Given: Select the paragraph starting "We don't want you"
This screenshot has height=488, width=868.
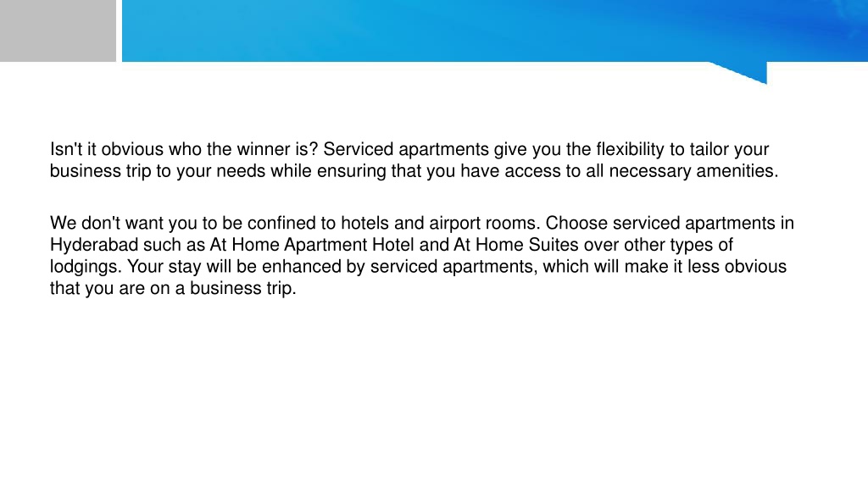Looking at the screenshot, I should click(422, 256).
